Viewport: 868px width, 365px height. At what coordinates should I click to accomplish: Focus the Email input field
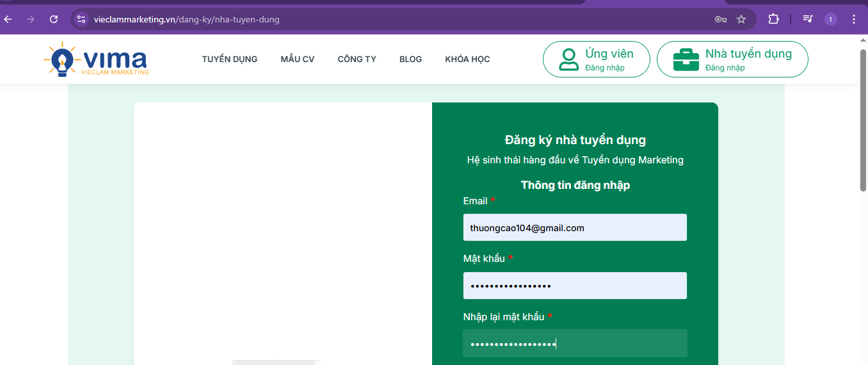[574, 228]
